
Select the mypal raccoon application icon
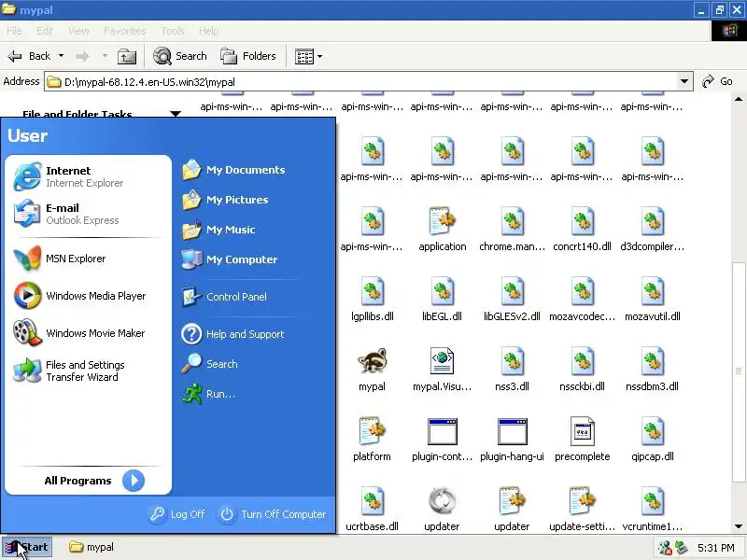click(x=372, y=370)
